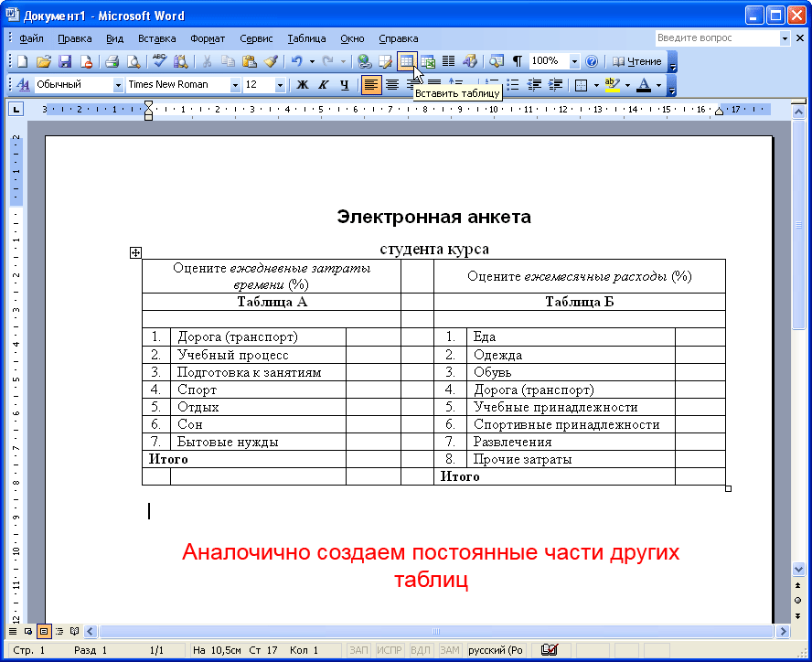
Task: Open the 100% zoom dropdown
Action: coord(574,61)
